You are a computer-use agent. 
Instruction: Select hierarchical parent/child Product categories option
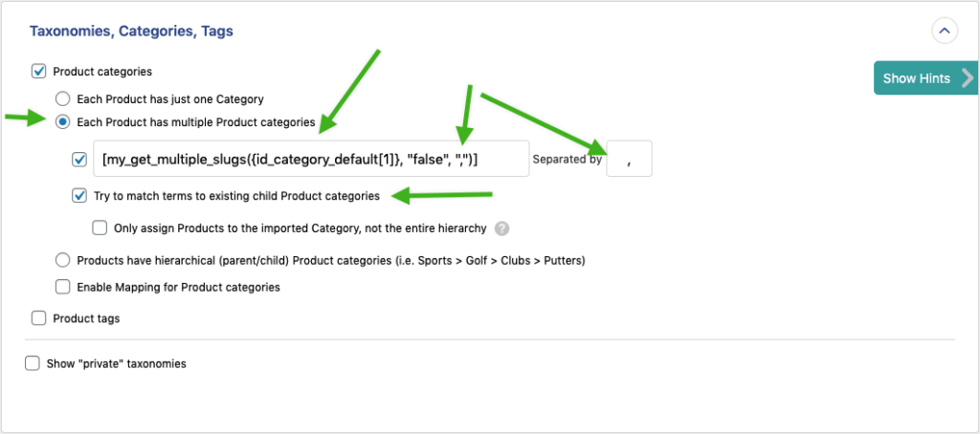pyautogui.click(x=62, y=260)
